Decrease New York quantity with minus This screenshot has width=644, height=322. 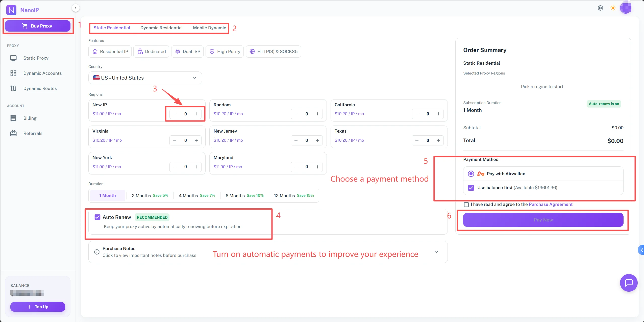[x=175, y=167]
